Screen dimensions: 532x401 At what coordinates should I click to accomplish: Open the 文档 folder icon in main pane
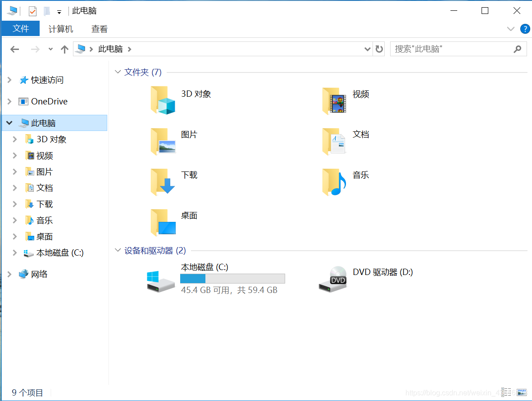(334, 141)
